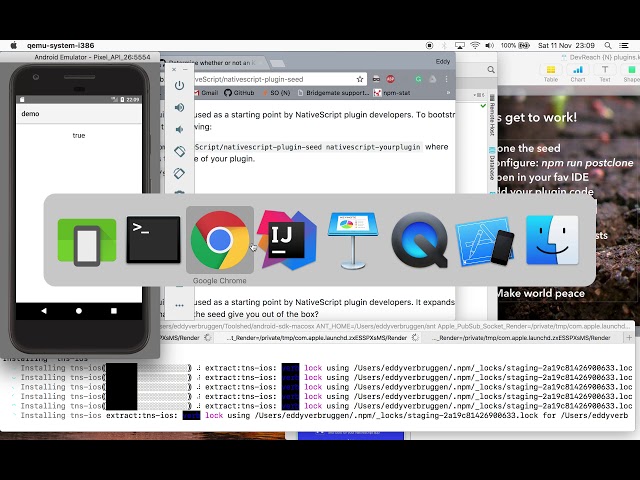Click the volume icon in menu bar

[x=489, y=45]
